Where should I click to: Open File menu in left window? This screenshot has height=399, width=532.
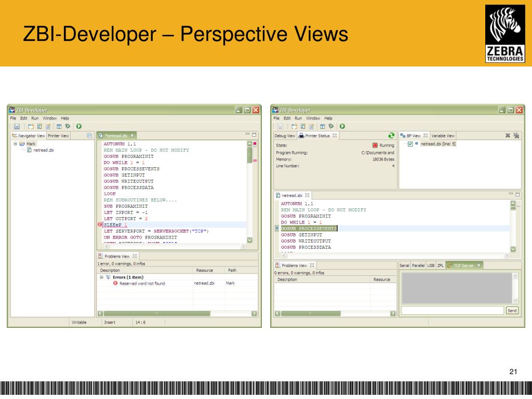pyautogui.click(x=13, y=118)
